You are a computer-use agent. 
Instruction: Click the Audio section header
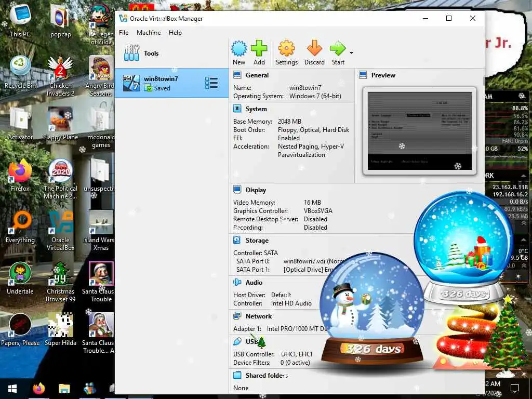[x=254, y=283]
